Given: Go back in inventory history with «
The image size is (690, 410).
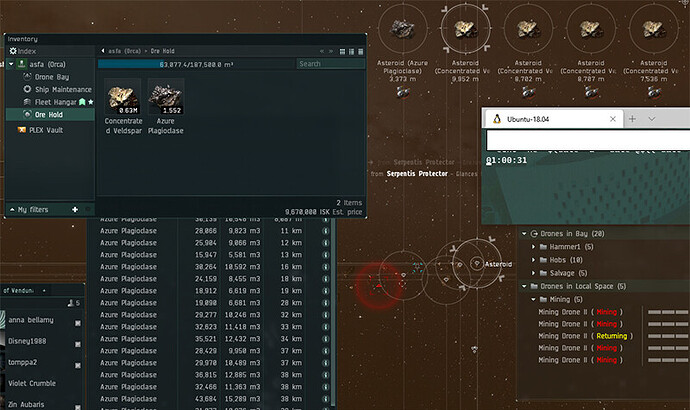Looking at the screenshot, I should (x=322, y=51).
